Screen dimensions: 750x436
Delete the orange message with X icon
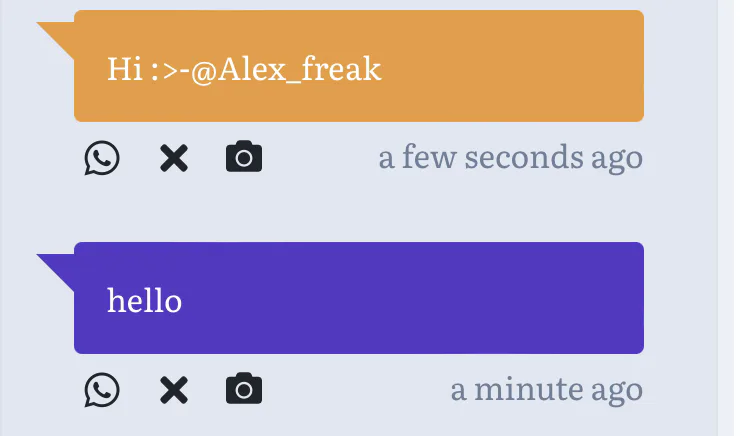click(x=174, y=158)
